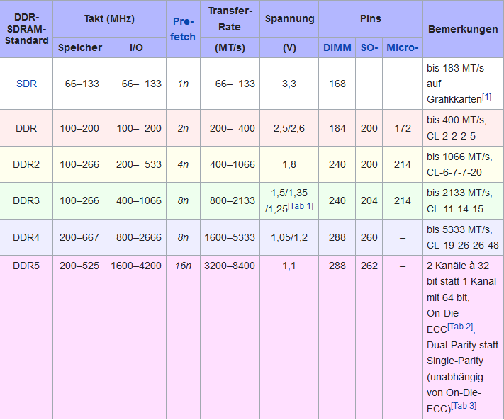Click the 168 DIMM pins cell
Viewport: 504px width, 420px height.
click(337, 84)
